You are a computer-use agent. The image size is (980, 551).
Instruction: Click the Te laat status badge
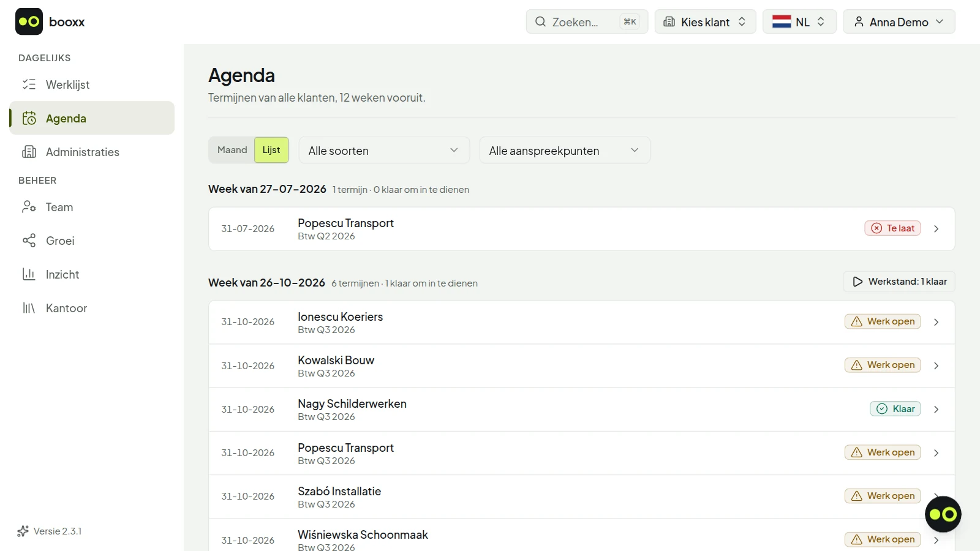(x=892, y=228)
